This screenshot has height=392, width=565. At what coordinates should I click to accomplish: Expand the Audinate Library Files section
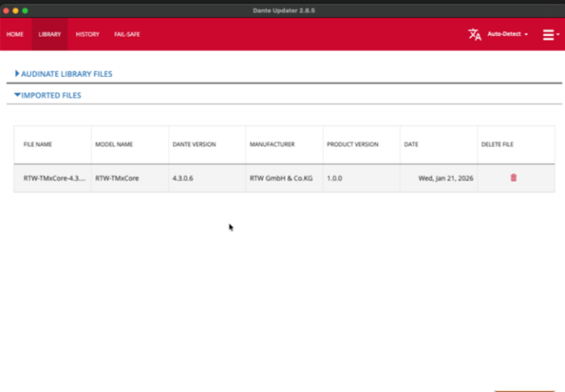click(x=64, y=74)
